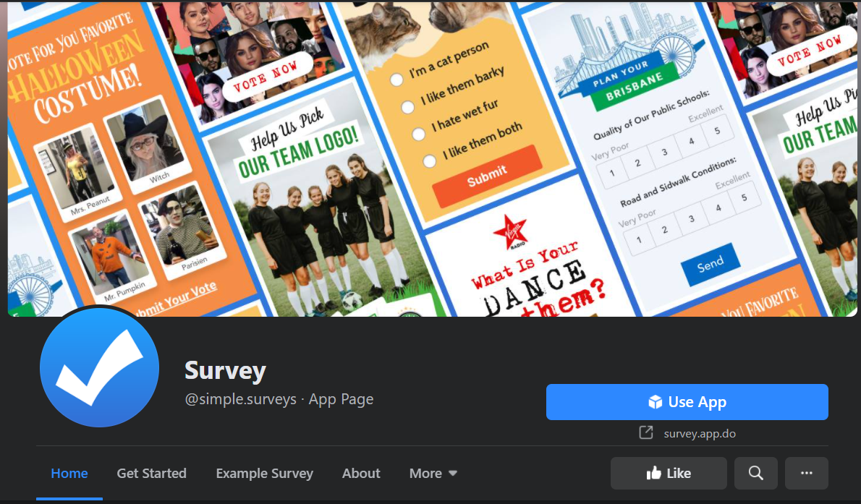Screen dimensions: 861x504
Task: Click the blue checkmark profile picture
Action: pos(99,367)
